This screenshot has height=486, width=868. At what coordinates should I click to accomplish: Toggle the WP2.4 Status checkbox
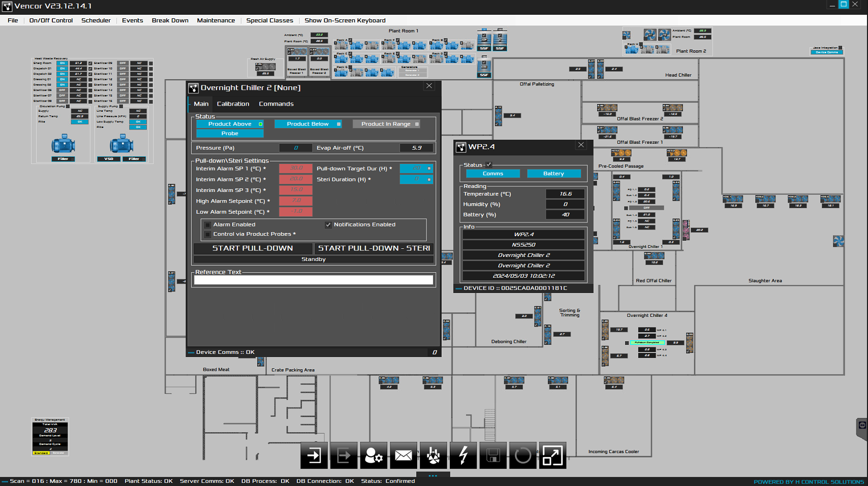pos(489,165)
